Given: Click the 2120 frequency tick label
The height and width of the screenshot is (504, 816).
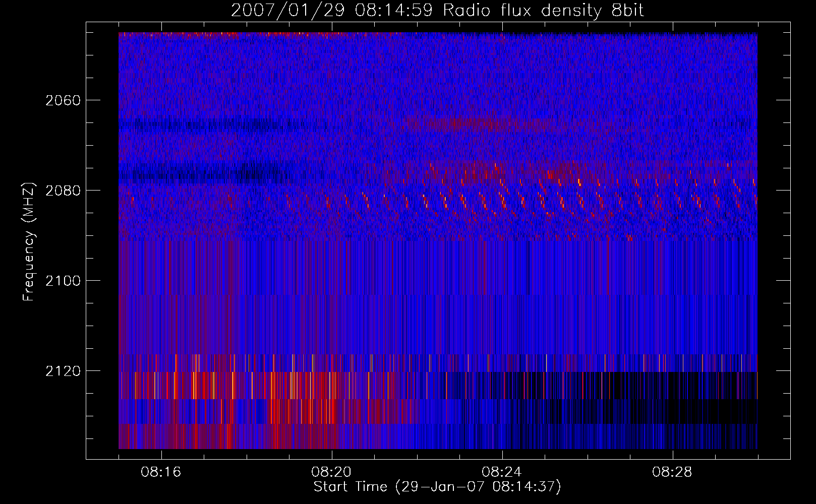Looking at the screenshot, I should coord(63,371).
